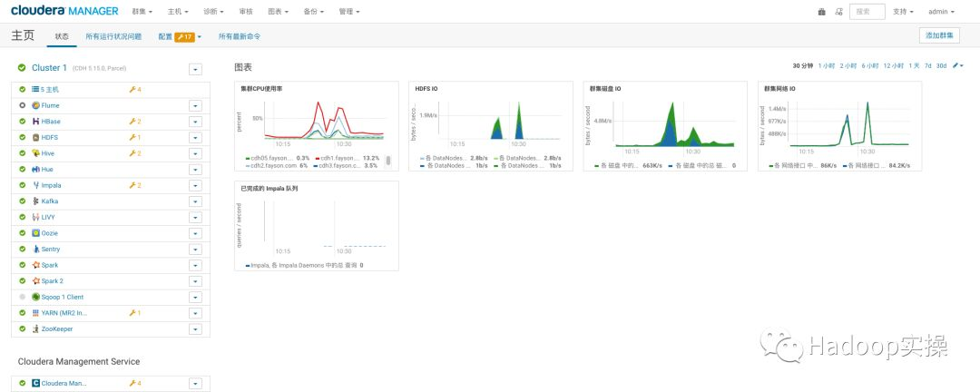Click the Hue service icon

36,170
